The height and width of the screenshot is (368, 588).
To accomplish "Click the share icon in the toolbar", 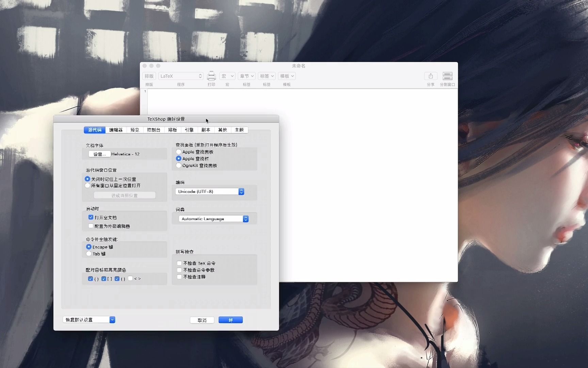I will [x=430, y=76].
